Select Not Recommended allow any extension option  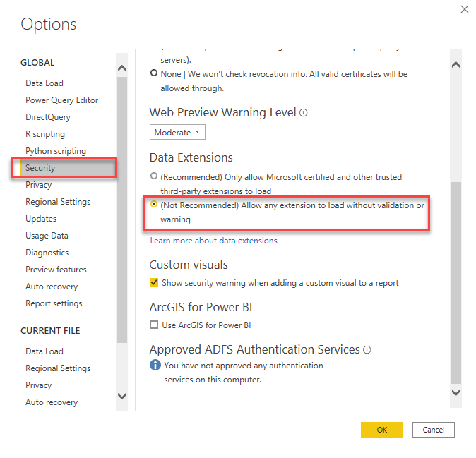155,205
